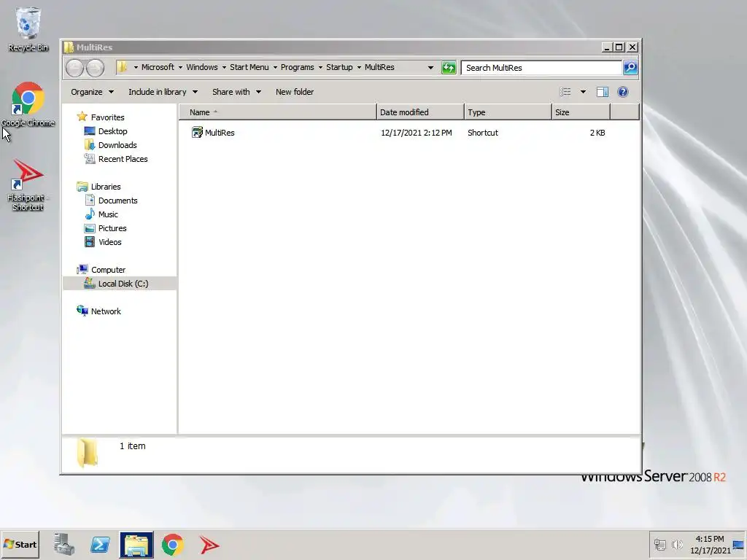The image size is (747, 560).
Task: Change view using the view icon
Action: pyautogui.click(x=565, y=92)
